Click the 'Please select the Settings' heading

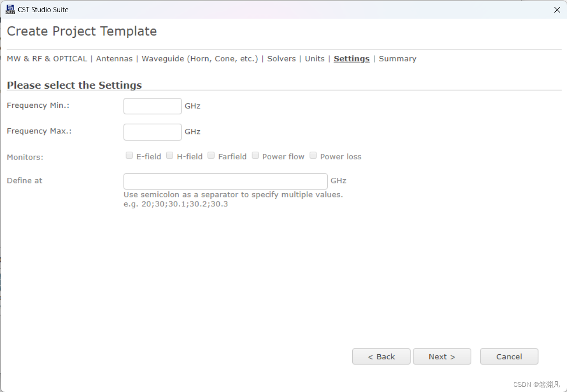(x=74, y=85)
